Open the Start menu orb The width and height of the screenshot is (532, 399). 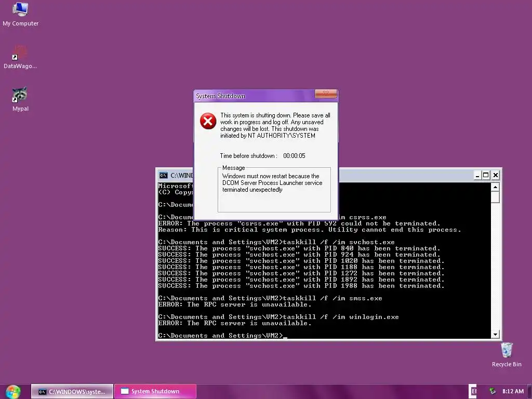coord(13,392)
